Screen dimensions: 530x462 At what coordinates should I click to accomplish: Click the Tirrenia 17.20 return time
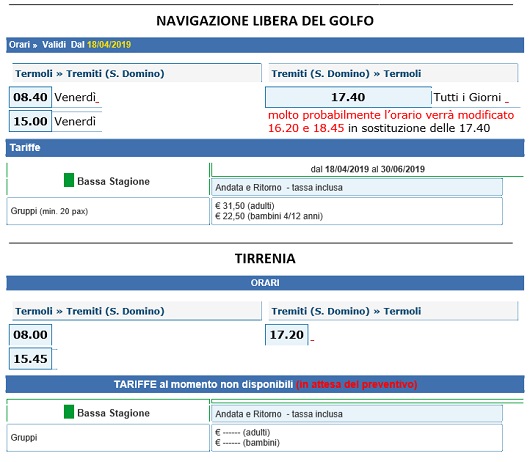pyautogui.click(x=287, y=335)
